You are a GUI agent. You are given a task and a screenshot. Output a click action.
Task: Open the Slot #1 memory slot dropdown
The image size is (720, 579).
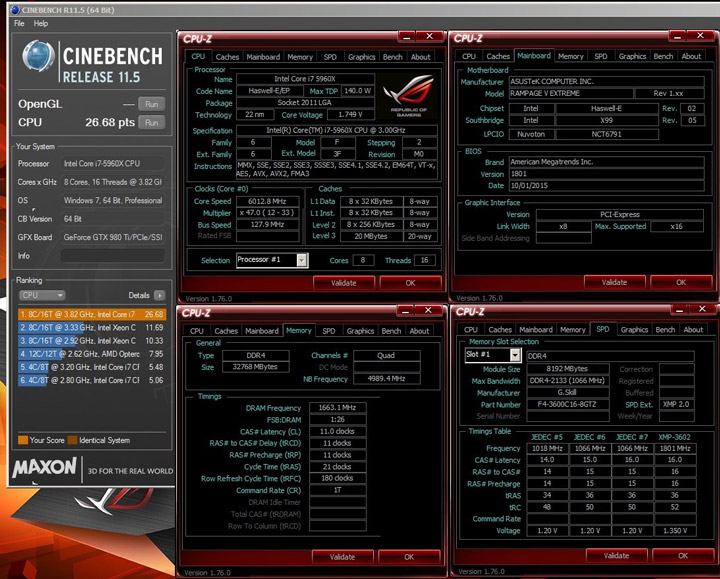(x=515, y=355)
